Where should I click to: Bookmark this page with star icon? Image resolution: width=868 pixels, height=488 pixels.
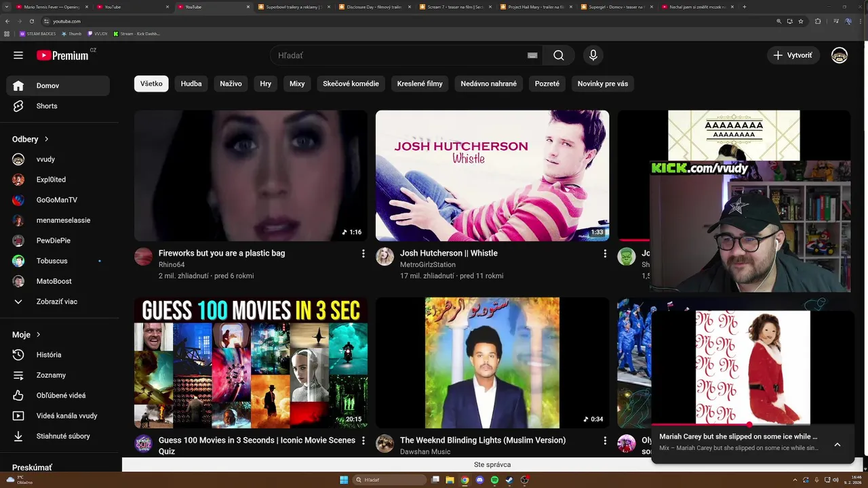click(x=801, y=21)
